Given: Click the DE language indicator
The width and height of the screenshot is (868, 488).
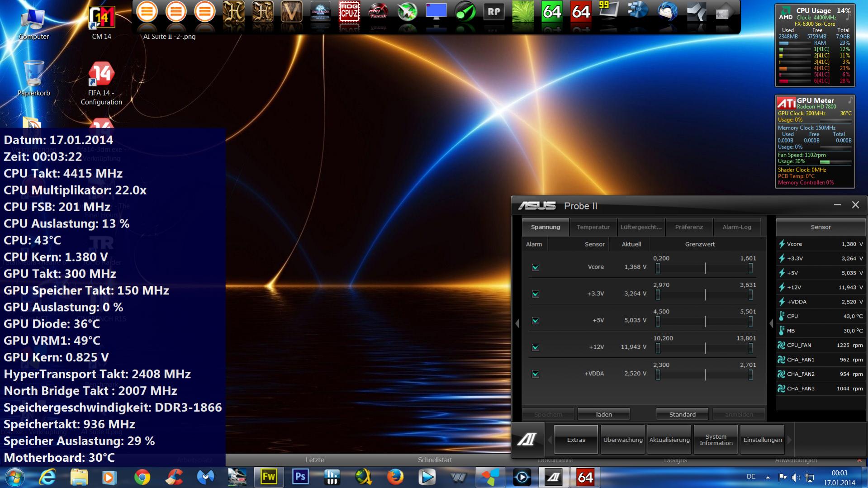Looking at the screenshot, I should coord(751,477).
